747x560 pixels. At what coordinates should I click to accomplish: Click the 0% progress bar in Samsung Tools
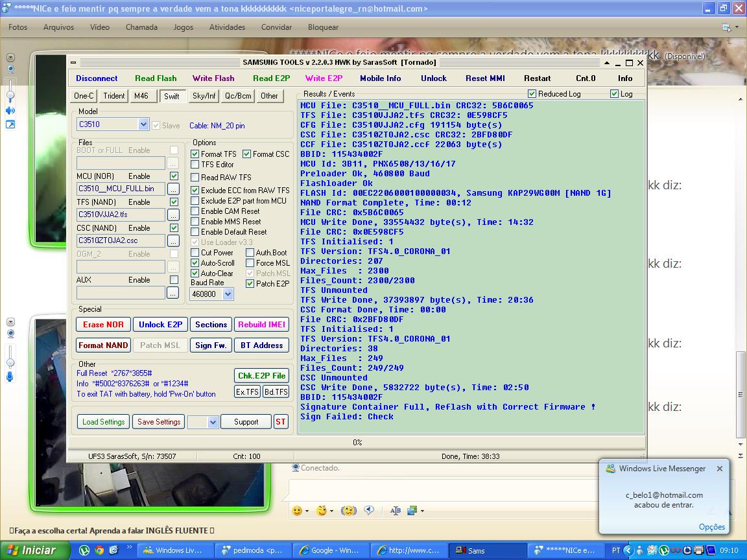357,443
